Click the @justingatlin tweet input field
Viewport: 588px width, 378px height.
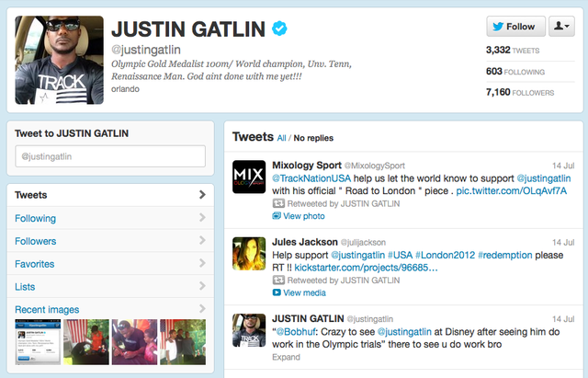[x=110, y=156]
